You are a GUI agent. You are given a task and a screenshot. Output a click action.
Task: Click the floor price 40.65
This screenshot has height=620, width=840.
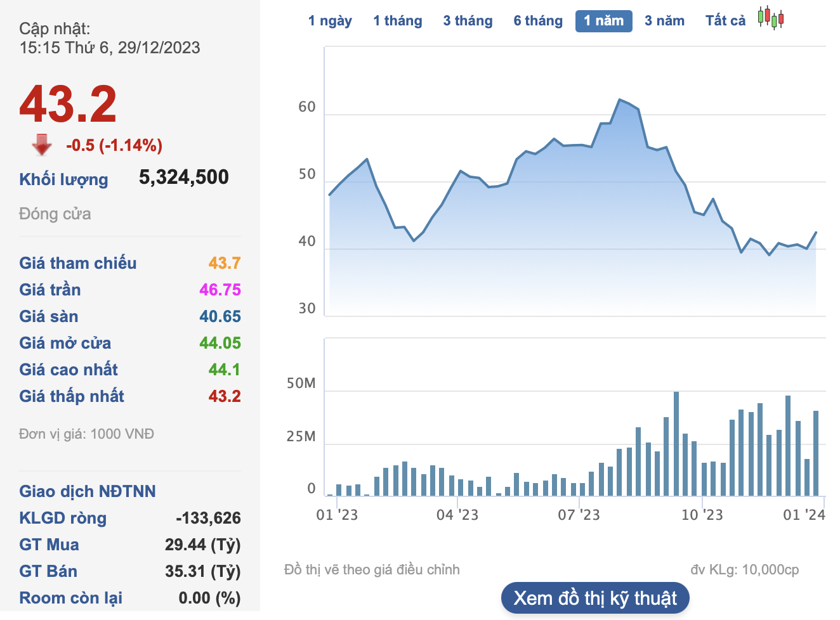pyautogui.click(x=220, y=316)
